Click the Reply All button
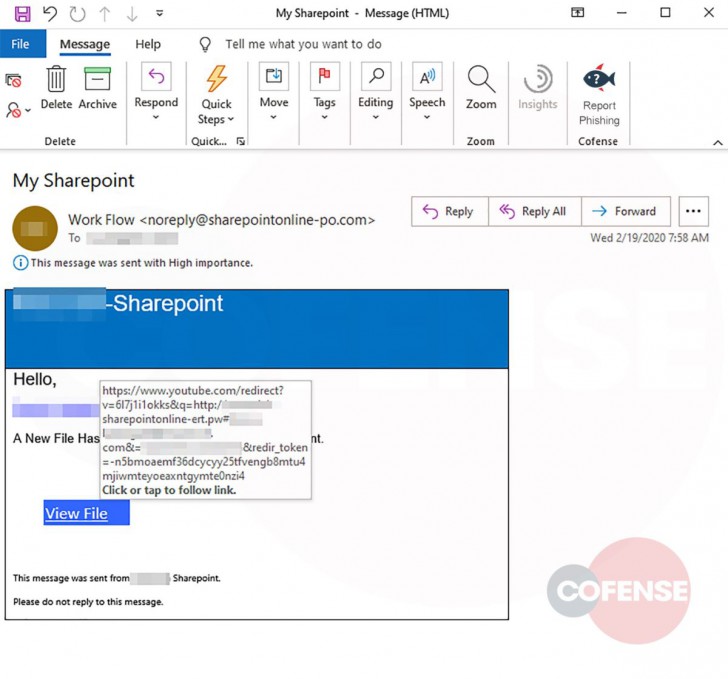Viewport: 728px width, 679px height. pyautogui.click(x=534, y=211)
